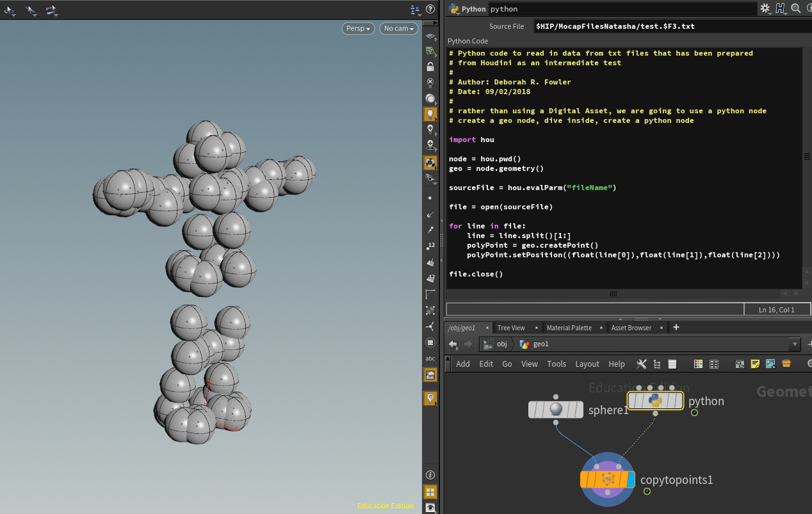This screenshot has height=514, width=812.
Task: Click the network box icon in toolbar
Action: tap(740, 364)
